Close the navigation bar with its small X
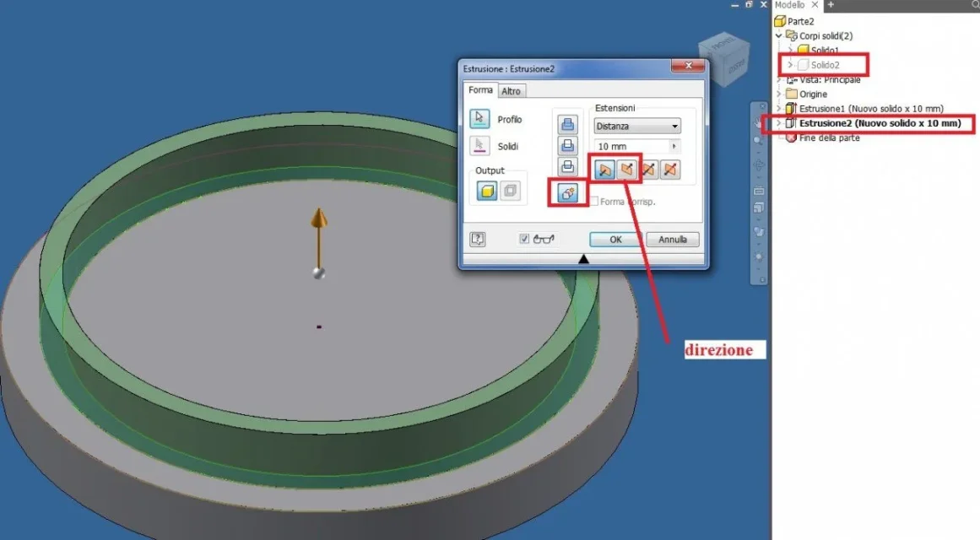980x540 pixels. [762, 105]
